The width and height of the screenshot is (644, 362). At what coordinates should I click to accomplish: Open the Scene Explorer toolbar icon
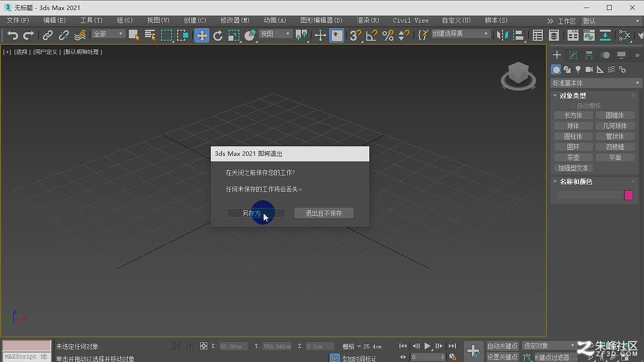(x=538, y=35)
